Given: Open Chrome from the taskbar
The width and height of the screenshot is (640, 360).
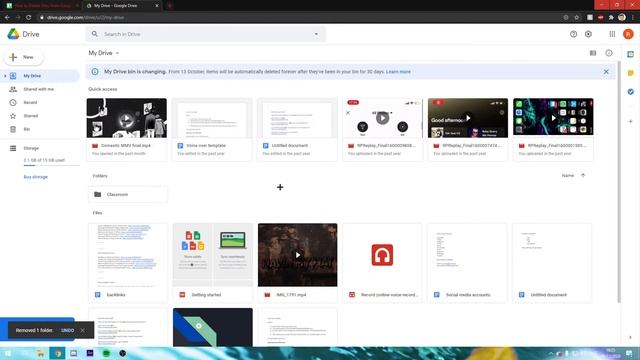Looking at the screenshot, I should 57,353.
